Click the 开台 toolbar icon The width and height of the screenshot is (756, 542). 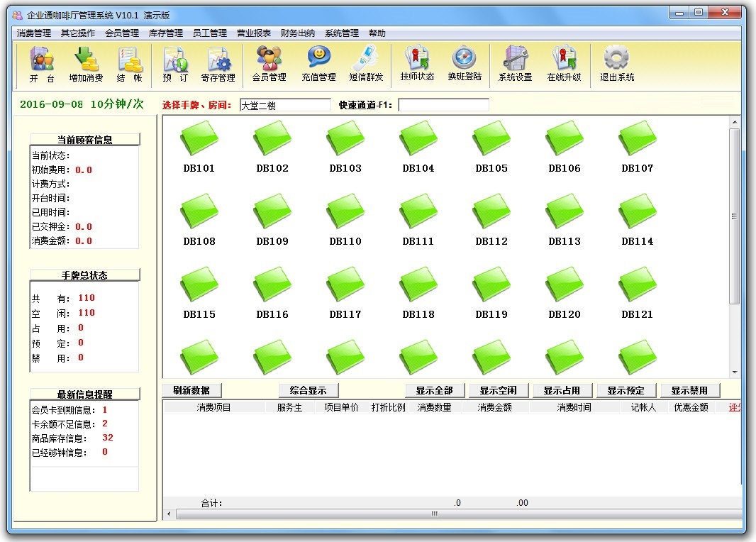42,65
